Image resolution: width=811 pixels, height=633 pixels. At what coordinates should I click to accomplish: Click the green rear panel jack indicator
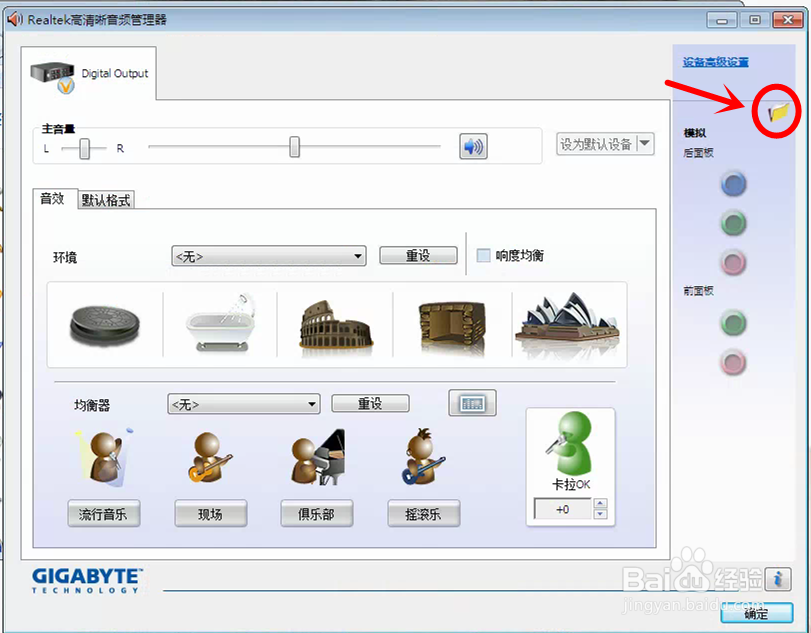733,223
